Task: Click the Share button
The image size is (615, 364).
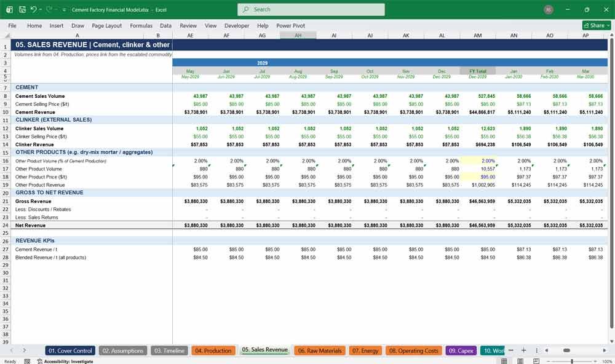Action: point(597,25)
